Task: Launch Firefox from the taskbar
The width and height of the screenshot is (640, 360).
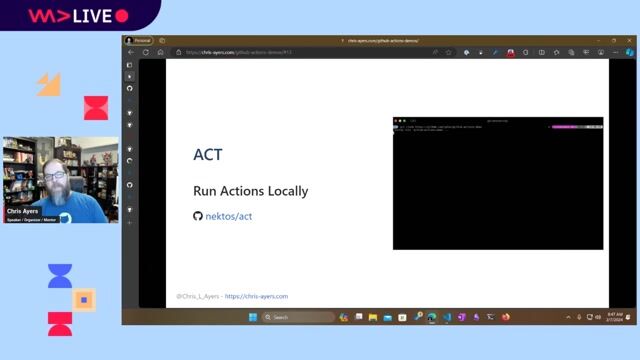Action: (506, 317)
